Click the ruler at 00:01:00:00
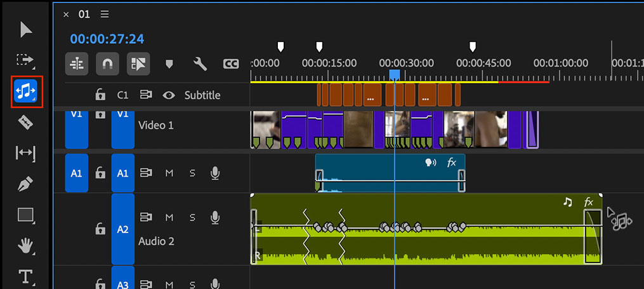This screenshot has width=644, height=289. 561,64
